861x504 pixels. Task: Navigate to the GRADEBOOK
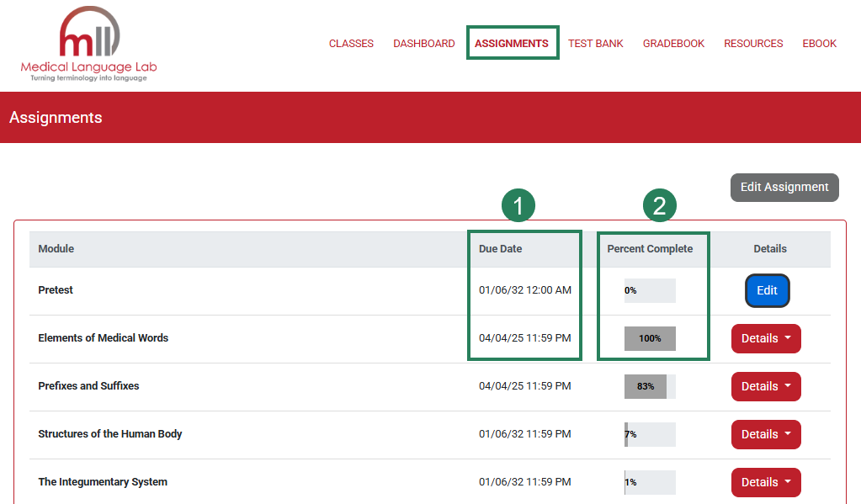pyautogui.click(x=673, y=43)
